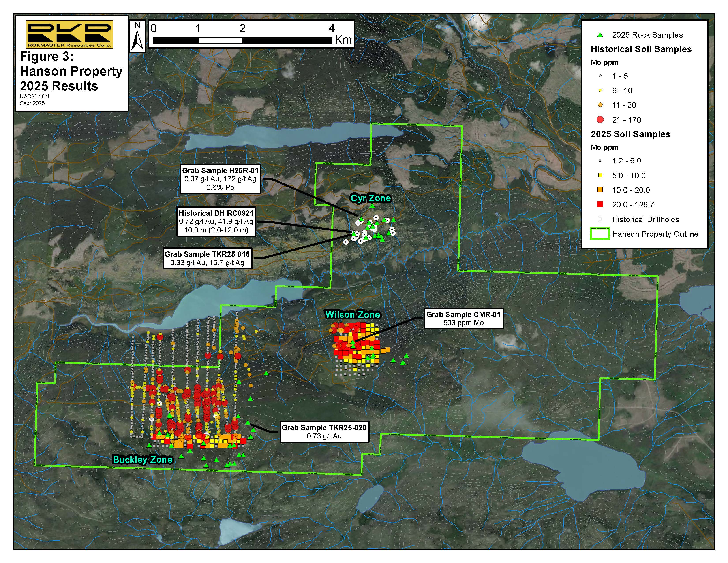
Task: Click the ROKMASTER Resources Corp. logo
Action: pyautogui.click(x=69, y=34)
